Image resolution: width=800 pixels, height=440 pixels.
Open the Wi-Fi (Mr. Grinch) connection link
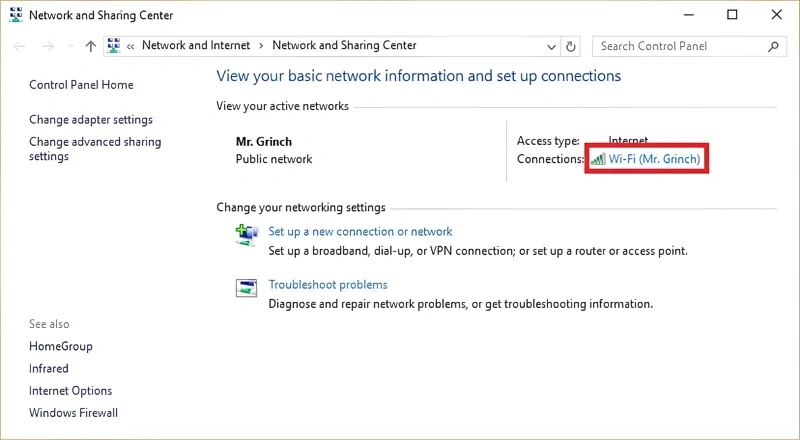point(654,160)
